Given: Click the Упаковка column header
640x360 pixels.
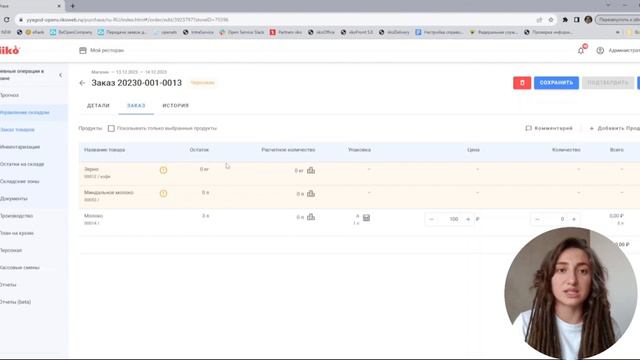Looking at the screenshot, I should (x=359, y=150).
